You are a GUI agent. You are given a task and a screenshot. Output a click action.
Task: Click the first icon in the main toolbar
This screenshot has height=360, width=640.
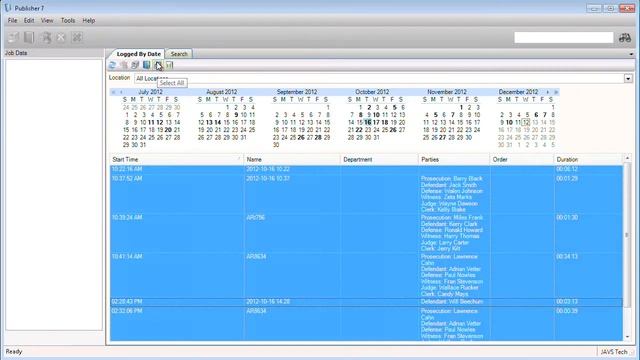pos(13,38)
